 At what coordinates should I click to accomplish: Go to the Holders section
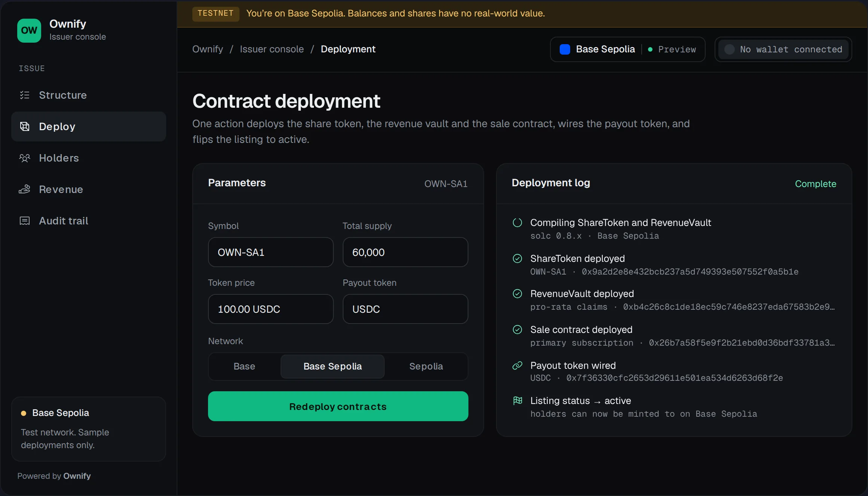click(89, 158)
